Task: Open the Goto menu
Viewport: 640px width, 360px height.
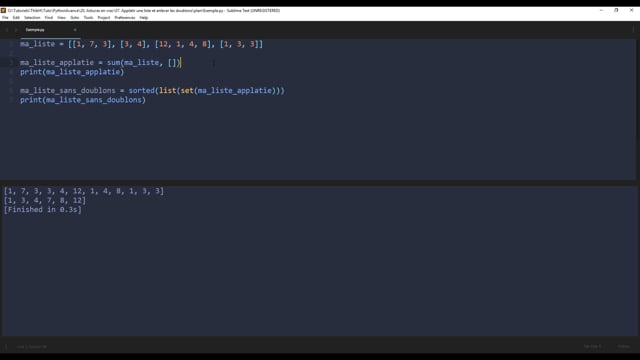Action: 74,18
